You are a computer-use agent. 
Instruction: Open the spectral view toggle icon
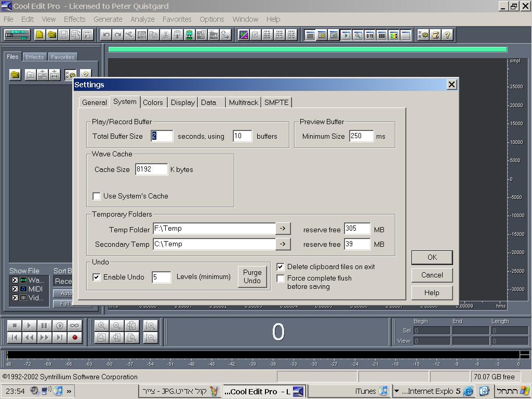[x=244, y=35]
